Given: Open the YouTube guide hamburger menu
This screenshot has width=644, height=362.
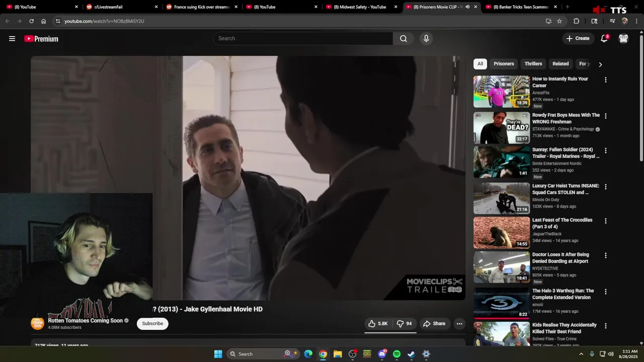Looking at the screenshot, I should point(12,39).
